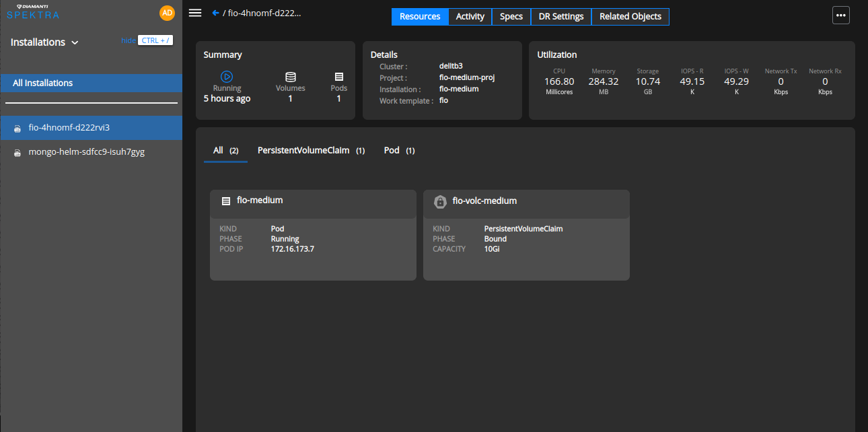Expand the Installations dropdown
Screen dimensions: 868x432
pyautogui.click(x=45, y=42)
